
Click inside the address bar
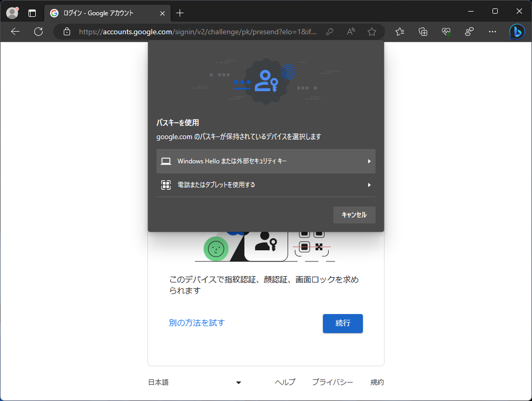click(195, 32)
